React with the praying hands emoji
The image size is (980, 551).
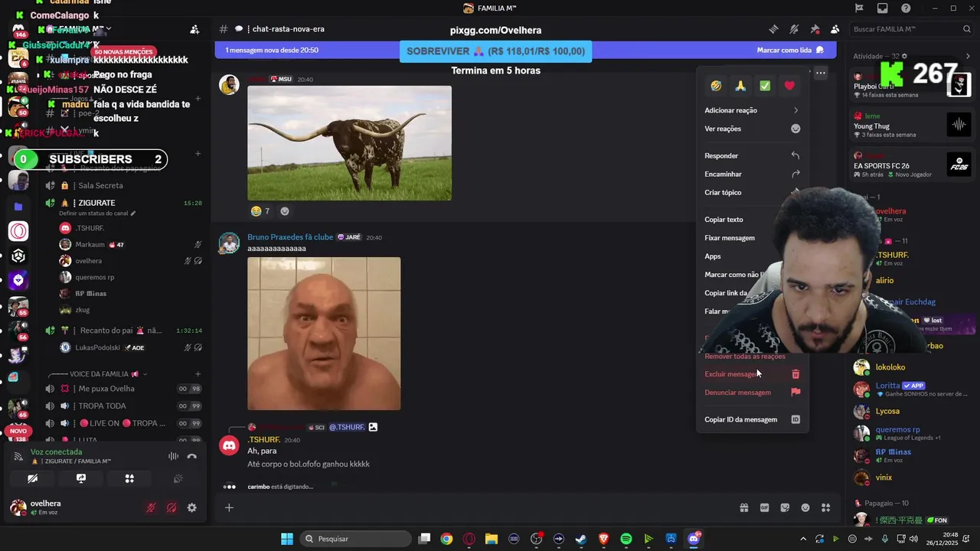coord(740,86)
